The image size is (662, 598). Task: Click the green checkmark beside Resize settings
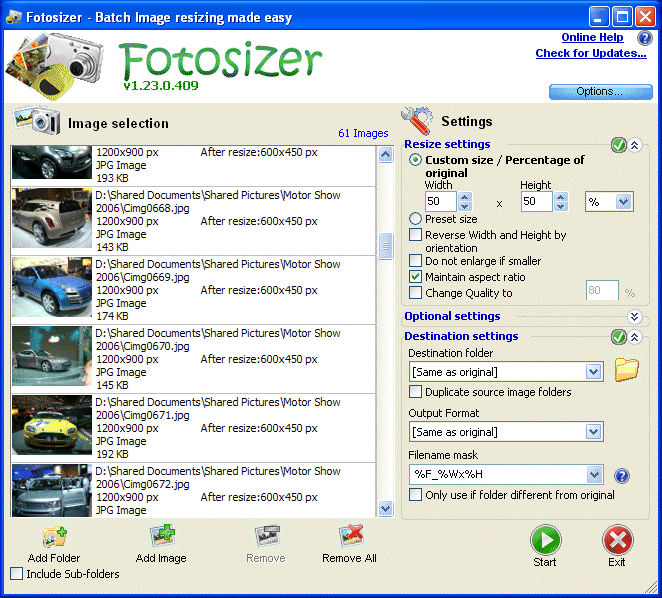click(x=619, y=146)
